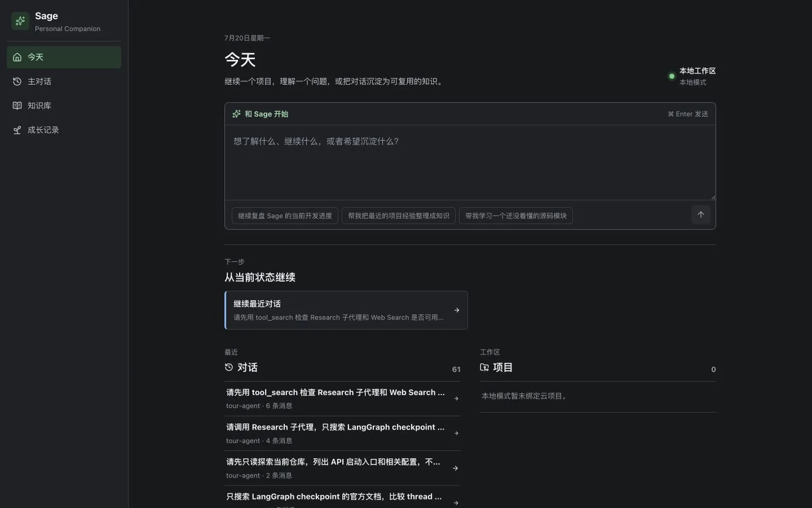Click arrow on the 2 条消息 conversation row

click(456, 468)
